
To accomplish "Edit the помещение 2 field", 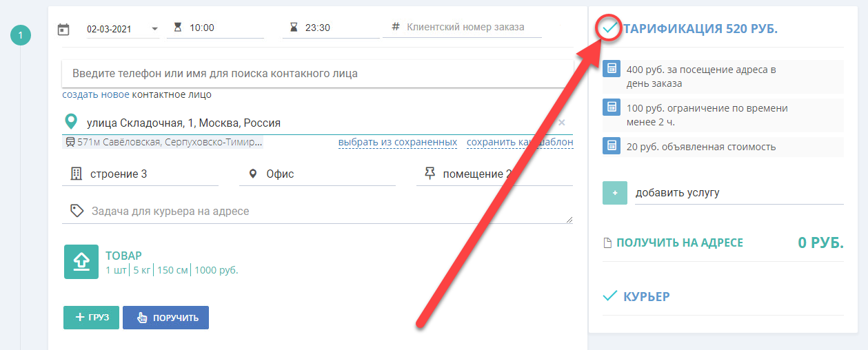I will (x=507, y=174).
